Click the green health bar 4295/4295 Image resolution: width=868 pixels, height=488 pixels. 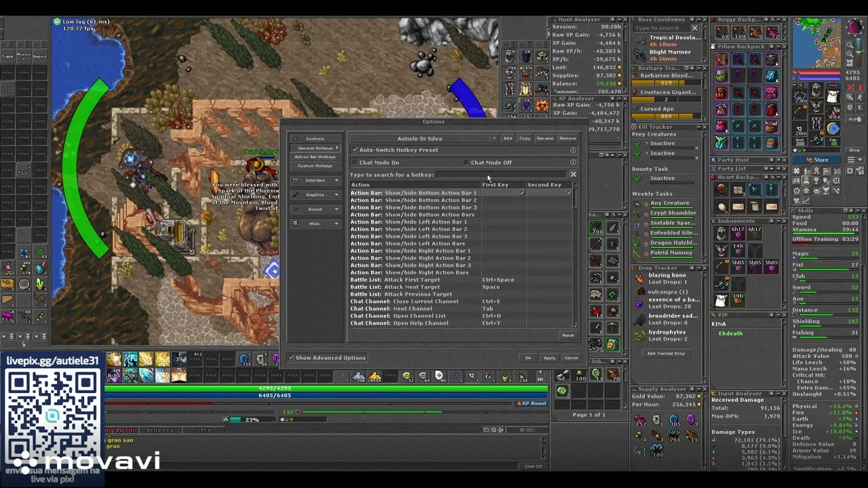point(325,388)
